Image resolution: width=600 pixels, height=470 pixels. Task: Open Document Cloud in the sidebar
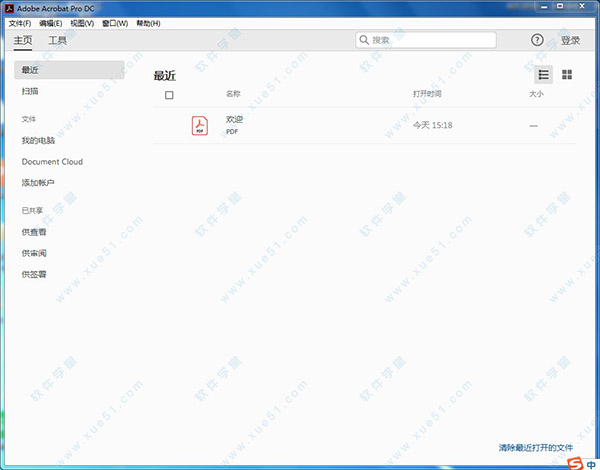click(x=52, y=162)
